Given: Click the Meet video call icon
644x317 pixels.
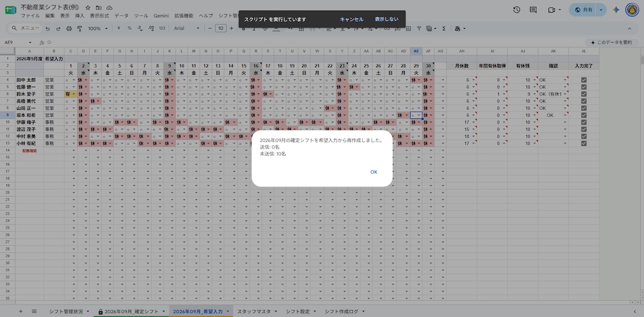Looking at the screenshot, I should click(x=552, y=10).
